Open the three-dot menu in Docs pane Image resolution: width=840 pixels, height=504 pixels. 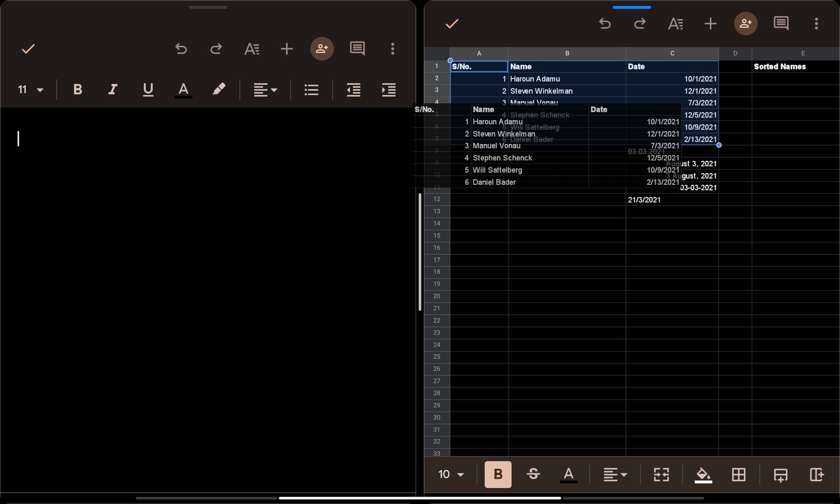pos(393,49)
